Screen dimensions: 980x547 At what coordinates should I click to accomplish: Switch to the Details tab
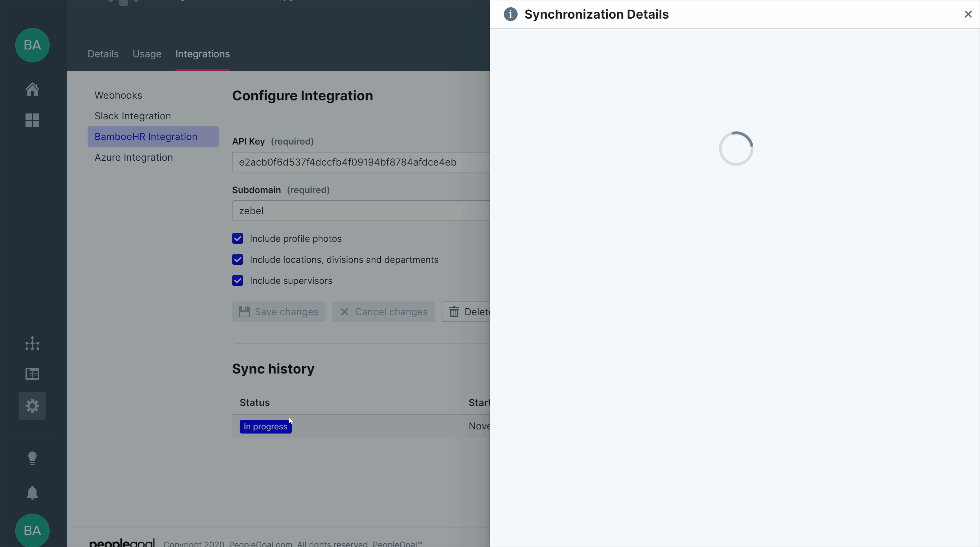point(103,54)
